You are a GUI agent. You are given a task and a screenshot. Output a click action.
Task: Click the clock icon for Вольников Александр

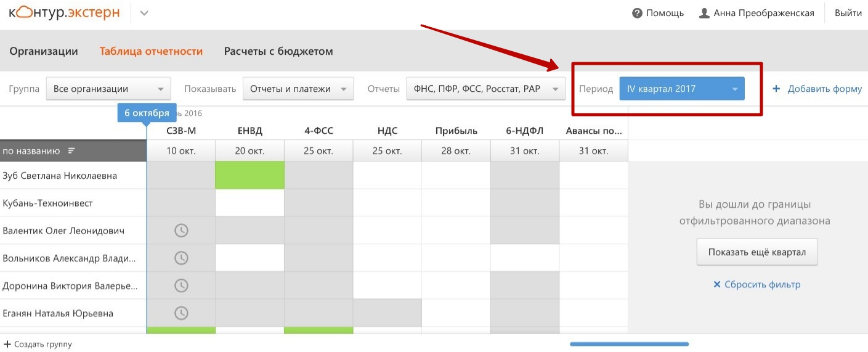pyautogui.click(x=181, y=258)
